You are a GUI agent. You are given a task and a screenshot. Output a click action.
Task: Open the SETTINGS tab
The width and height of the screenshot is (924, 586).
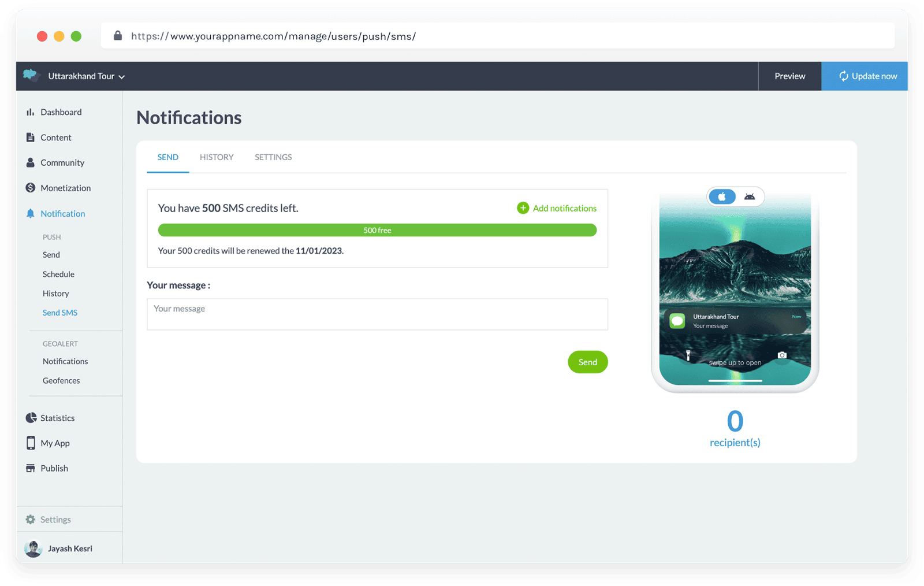pyautogui.click(x=273, y=157)
